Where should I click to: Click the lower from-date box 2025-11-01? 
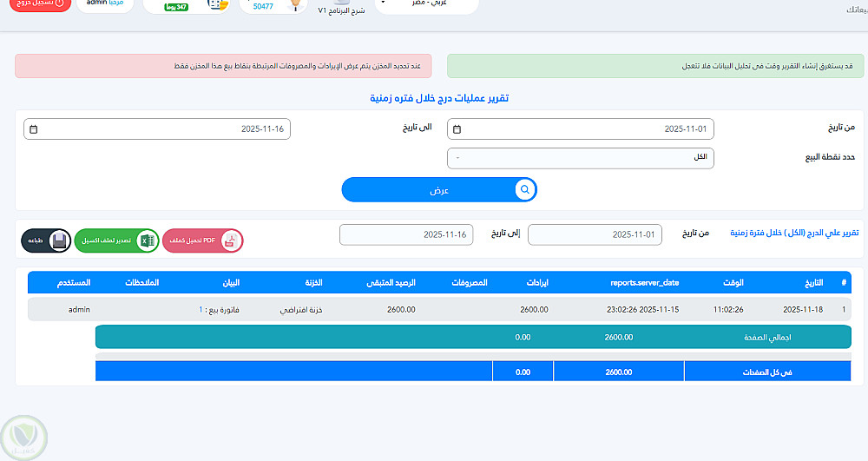[x=595, y=234]
